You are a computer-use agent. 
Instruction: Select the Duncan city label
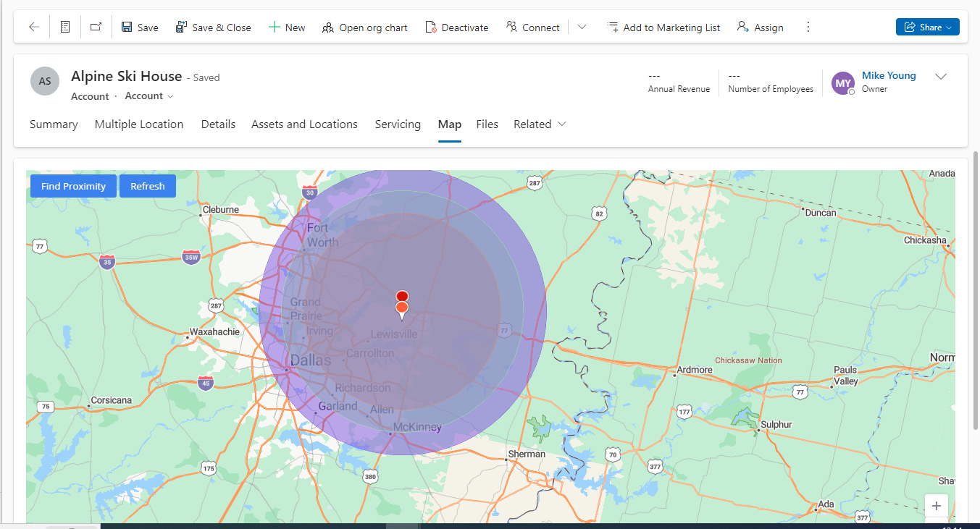(821, 213)
